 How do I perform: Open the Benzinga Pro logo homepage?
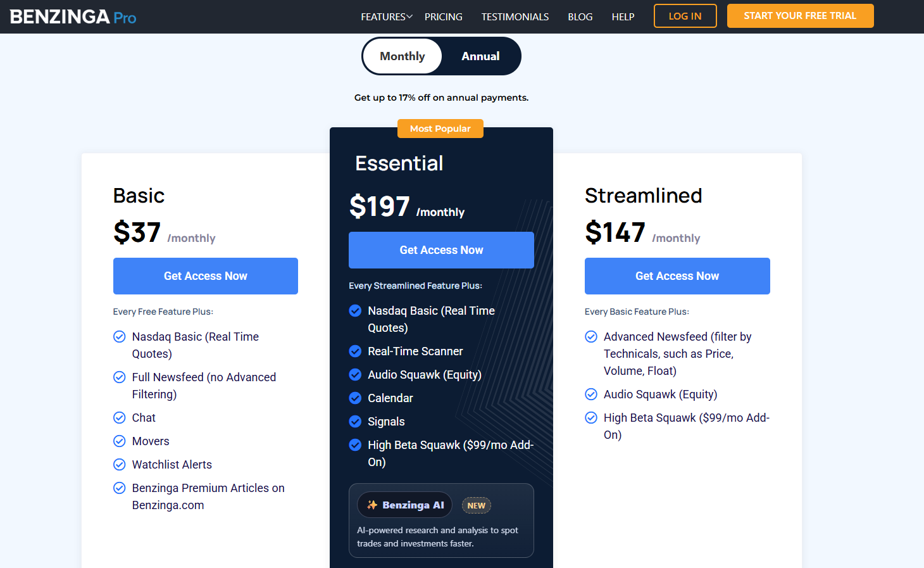[x=73, y=16]
